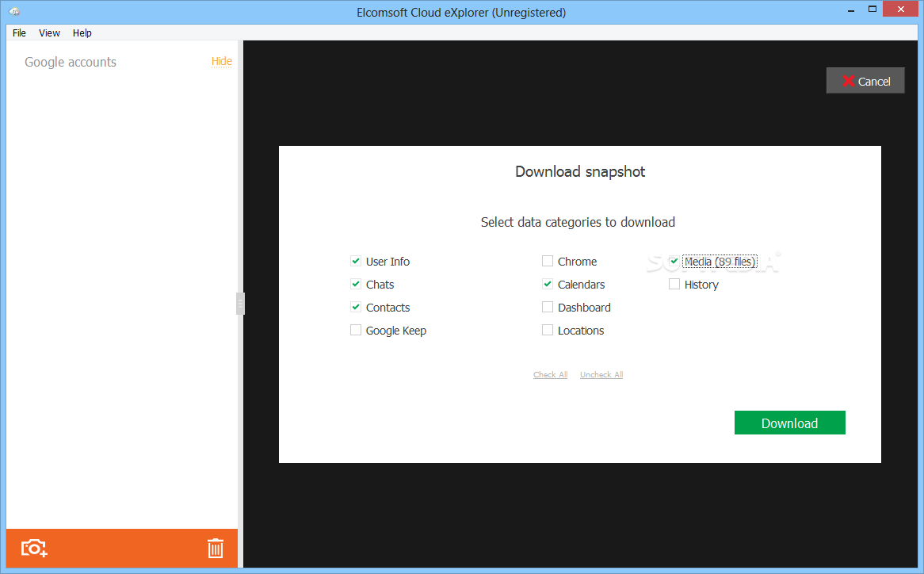Maximize the Elcomsoft window
Viewport: 924px width, 574px height.
click(872, 10)
